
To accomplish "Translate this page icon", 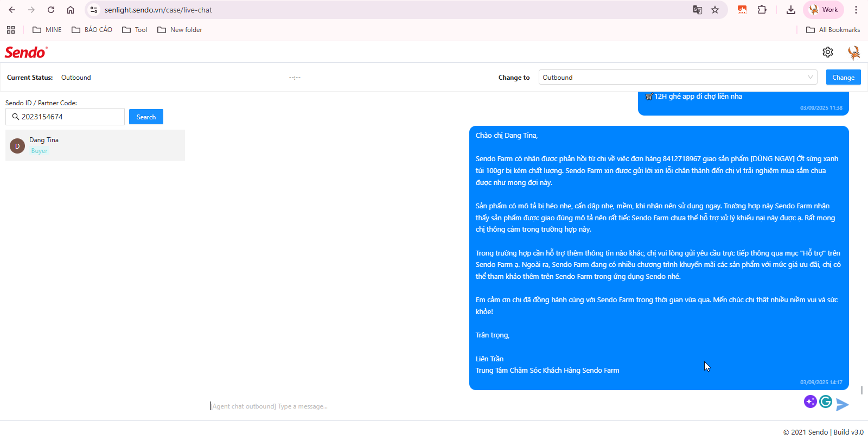I will [698, 10].
